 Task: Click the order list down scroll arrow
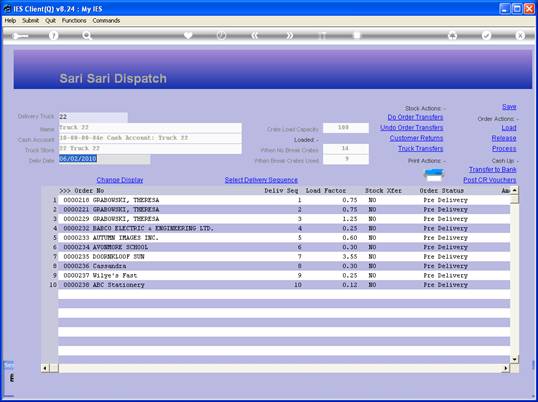(514, 359)
